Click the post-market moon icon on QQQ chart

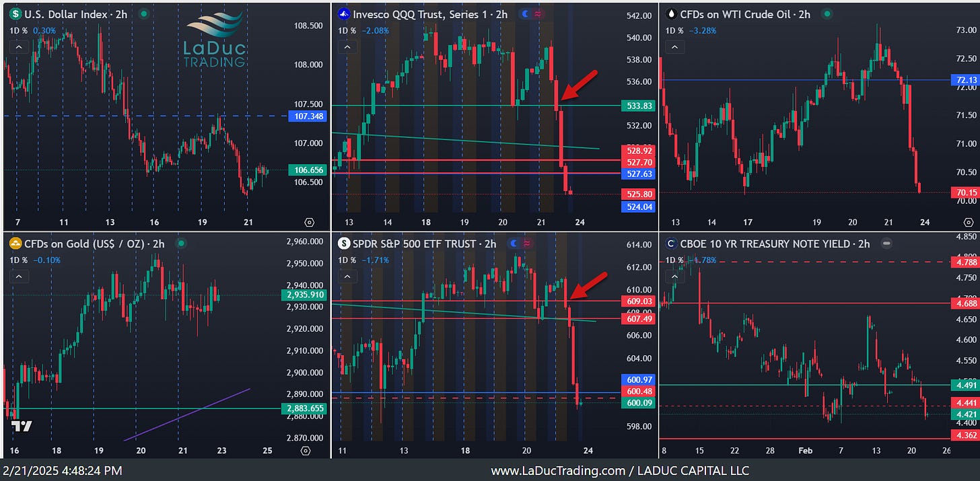tap(525, 13)
